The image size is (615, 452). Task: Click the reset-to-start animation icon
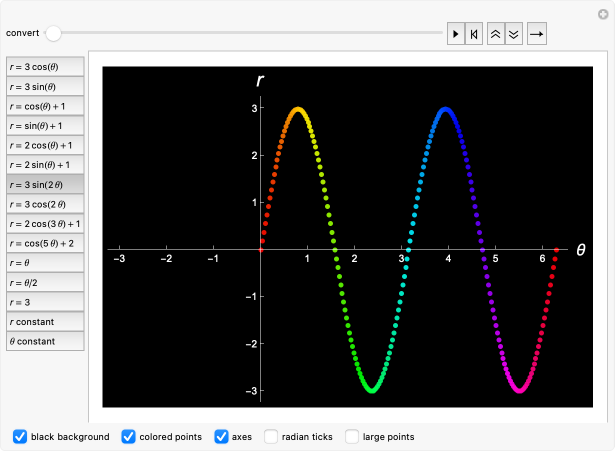(474, 33)
